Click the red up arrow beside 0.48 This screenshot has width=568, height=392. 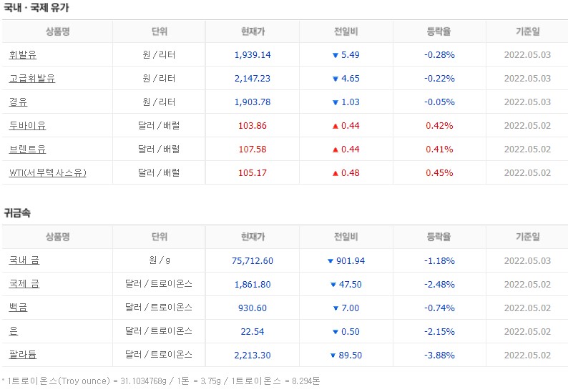335,173
